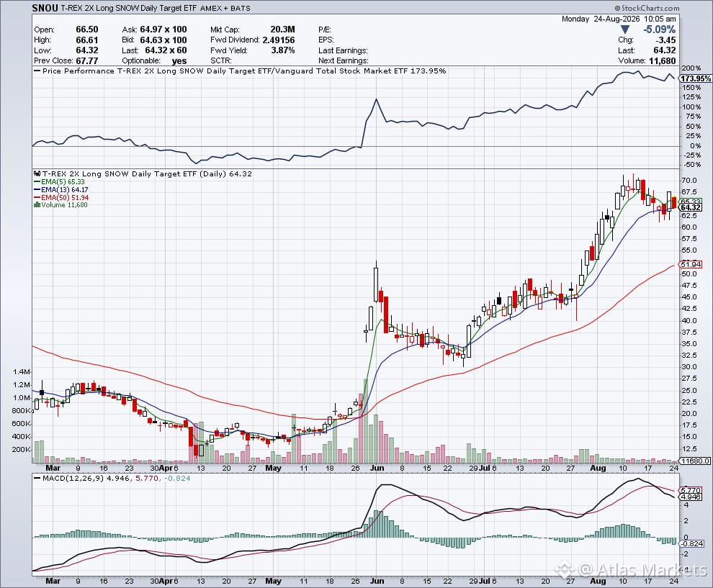The width and height of the screenshot is (713, 588).
Task: Click the candlestick icon before the price legend
Action: (x=37, y=174)
